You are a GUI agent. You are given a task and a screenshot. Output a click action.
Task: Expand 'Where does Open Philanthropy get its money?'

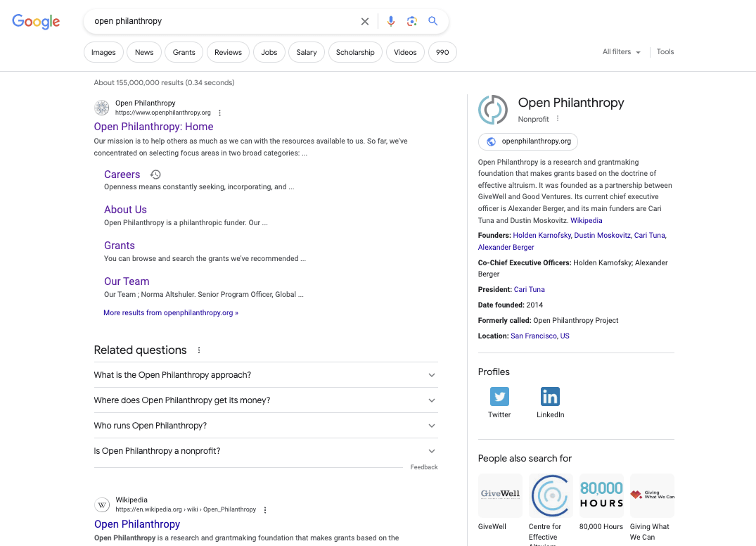click(266, 400)
